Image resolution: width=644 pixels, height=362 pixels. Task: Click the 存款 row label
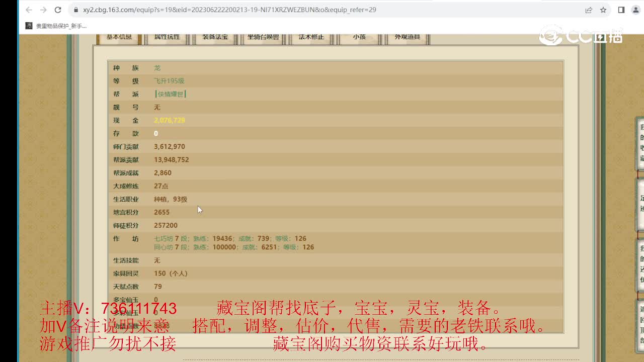[x=126, y=133]
